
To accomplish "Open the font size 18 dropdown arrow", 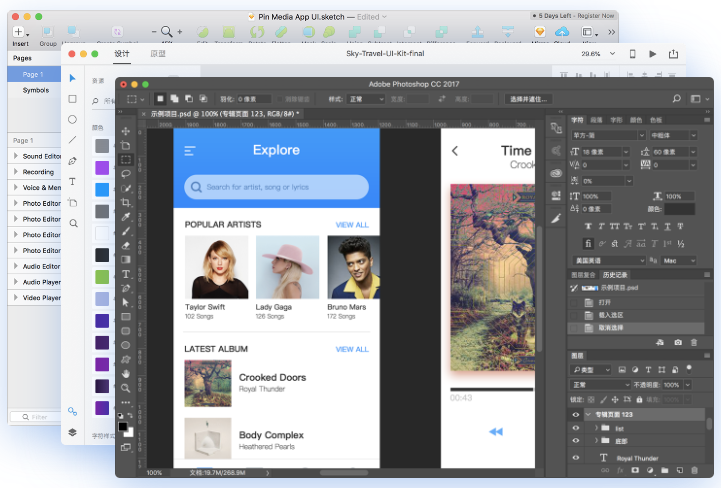I will 626,152.
